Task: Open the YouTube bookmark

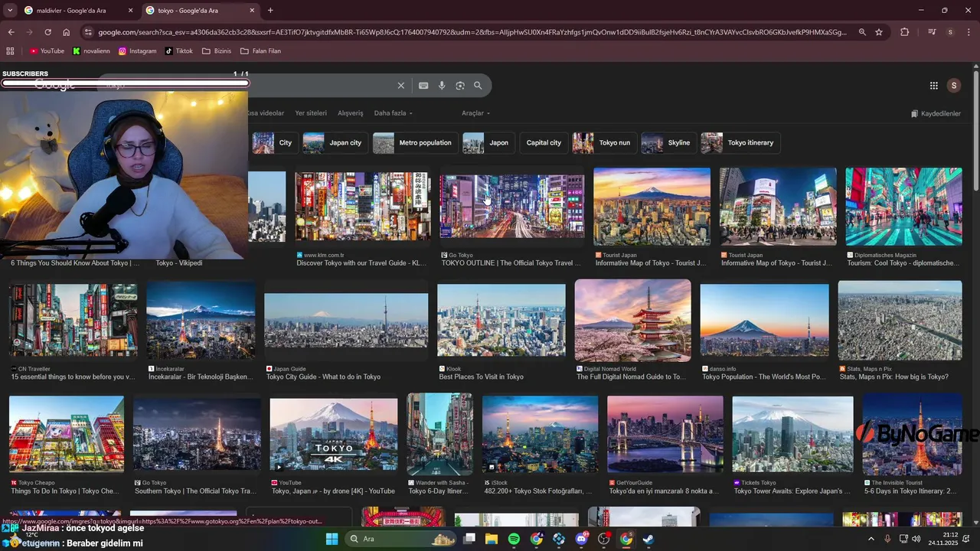Action: [47, 51]
